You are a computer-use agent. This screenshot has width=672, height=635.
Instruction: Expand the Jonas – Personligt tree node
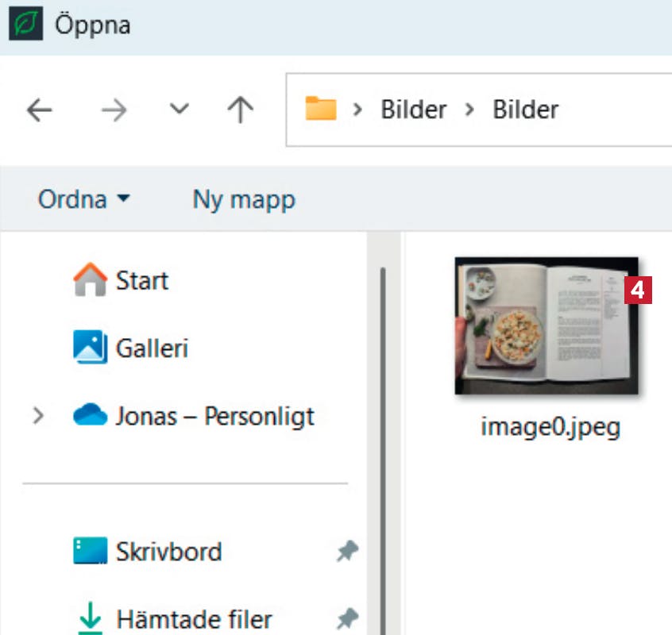point(37,416)
